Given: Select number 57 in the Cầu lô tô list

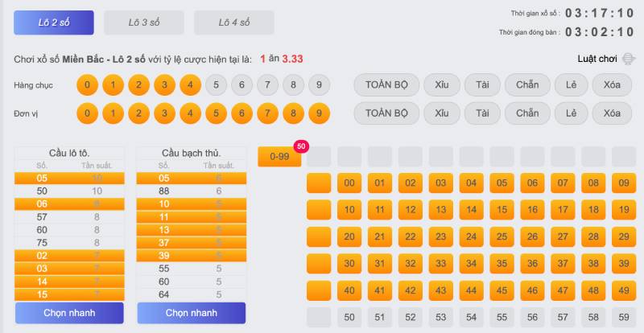Looking at the screenshot, I should (x=42, y=217).
